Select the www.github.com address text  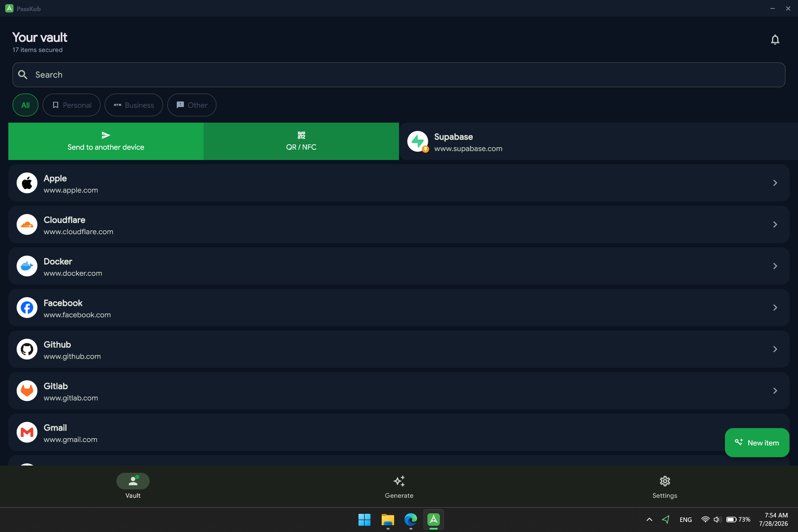[x=72, y=356]
